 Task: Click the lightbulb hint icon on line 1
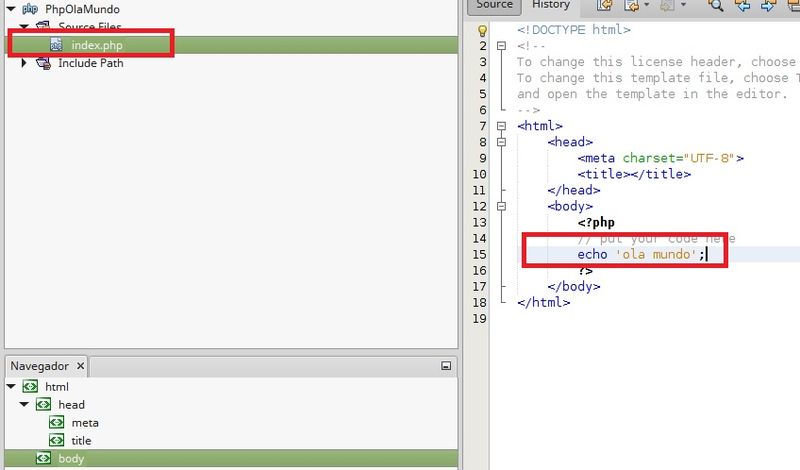click(482, 31)
